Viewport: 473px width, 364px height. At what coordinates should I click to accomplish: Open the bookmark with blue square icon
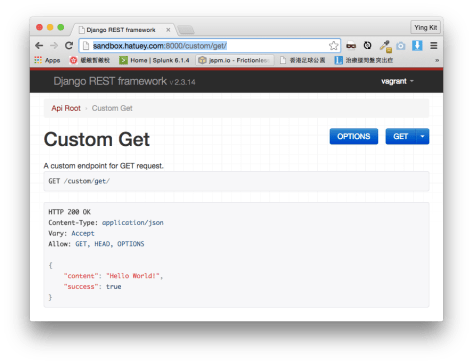click(364, 60)
